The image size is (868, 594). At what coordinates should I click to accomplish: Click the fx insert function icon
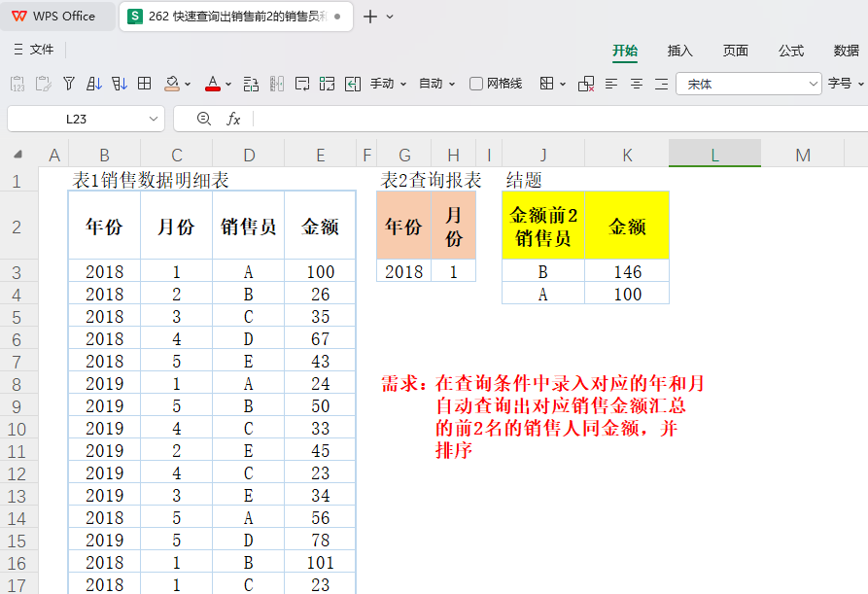[x=233, y=119]
